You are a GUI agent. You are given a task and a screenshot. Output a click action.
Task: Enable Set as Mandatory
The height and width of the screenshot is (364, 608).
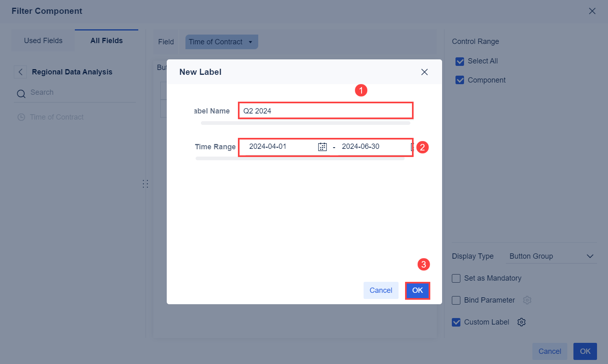[x=456, y=278]
